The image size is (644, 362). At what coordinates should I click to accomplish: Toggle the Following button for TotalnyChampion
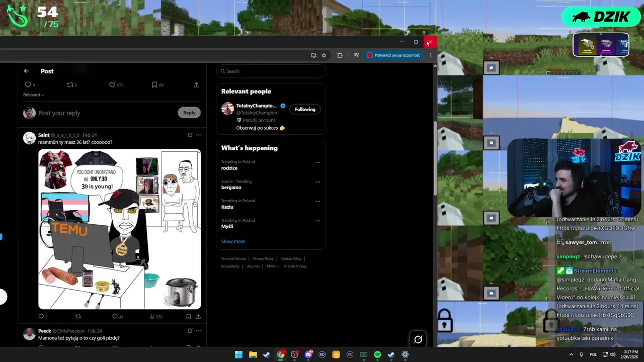(305, 109)
